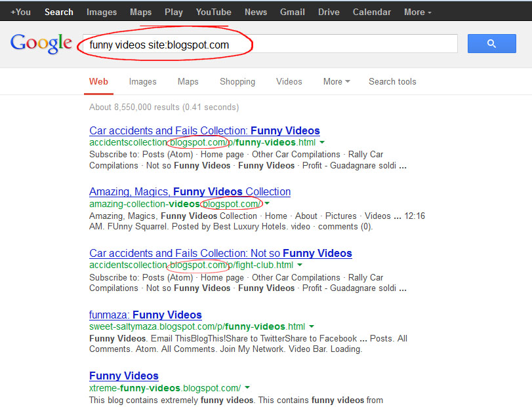Click the Google logo
Screen dimensions: 532x407
coord(41,43)
